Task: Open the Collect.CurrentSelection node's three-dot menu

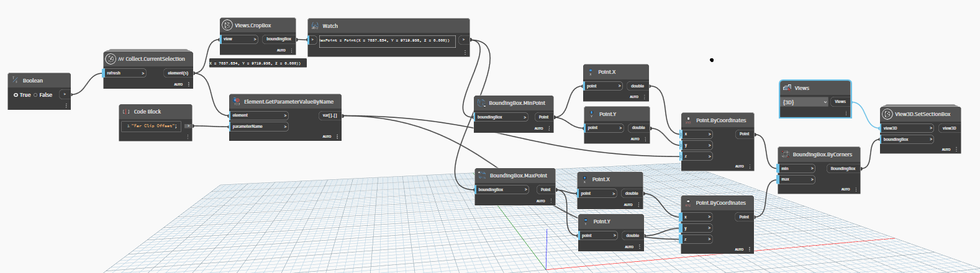Action: coord(188,84)
